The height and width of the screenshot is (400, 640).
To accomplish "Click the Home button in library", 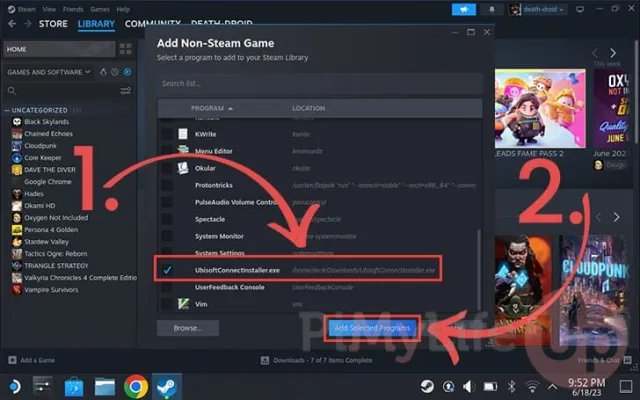I will pyautogui.click(x=59, y=49).
